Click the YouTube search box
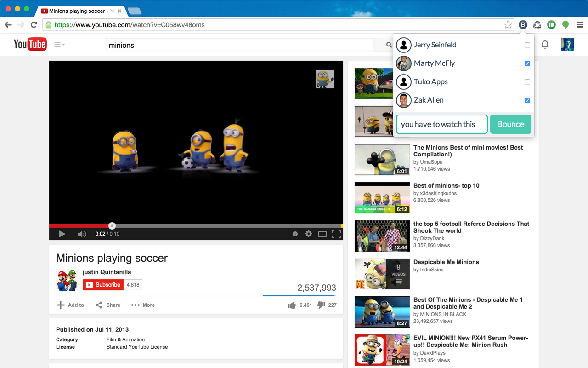This screenshot has height=368, width=588. click(240, 45)
